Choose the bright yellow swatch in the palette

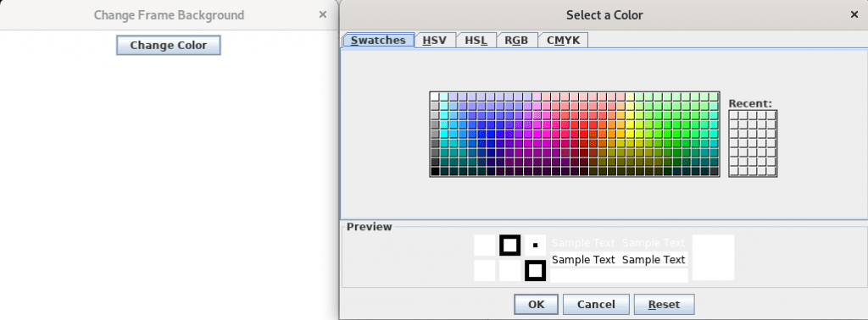[630, 134]
